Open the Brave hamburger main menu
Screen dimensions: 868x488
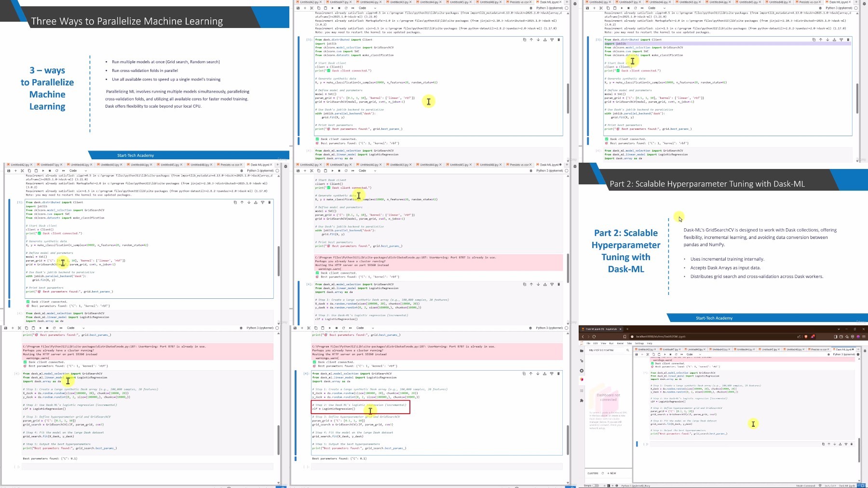[x=864, y=336]
